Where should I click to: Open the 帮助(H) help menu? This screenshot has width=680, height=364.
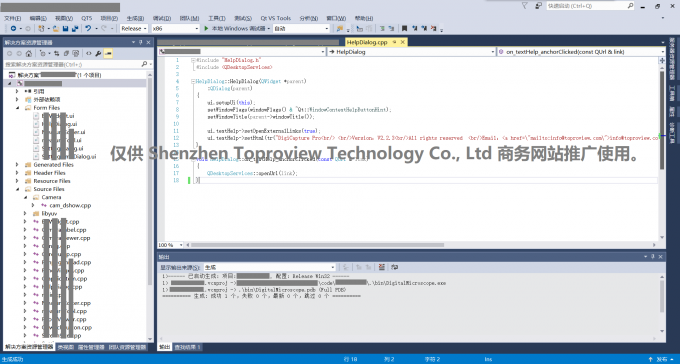[364, 18]
